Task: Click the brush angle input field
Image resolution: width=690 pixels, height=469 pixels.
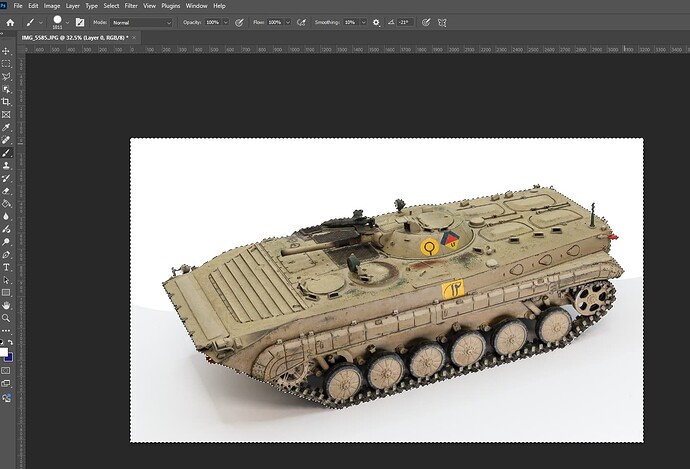Action: [404, 21]
